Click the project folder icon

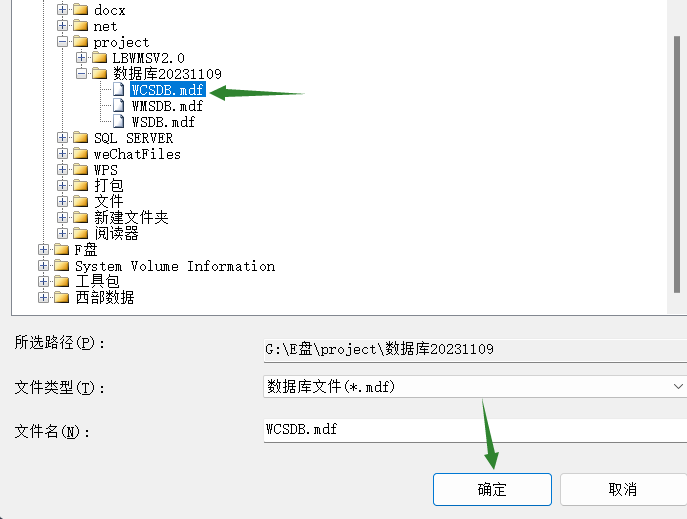81,42
